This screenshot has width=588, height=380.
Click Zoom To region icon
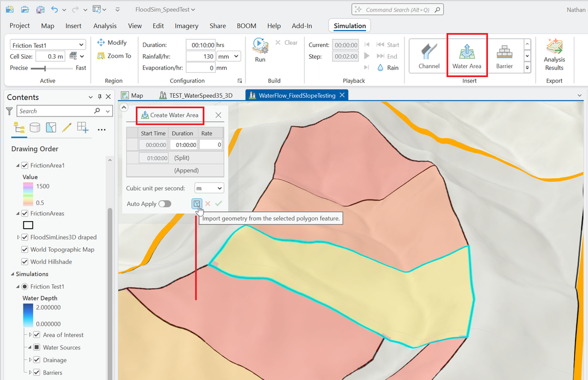click(114, 56)
